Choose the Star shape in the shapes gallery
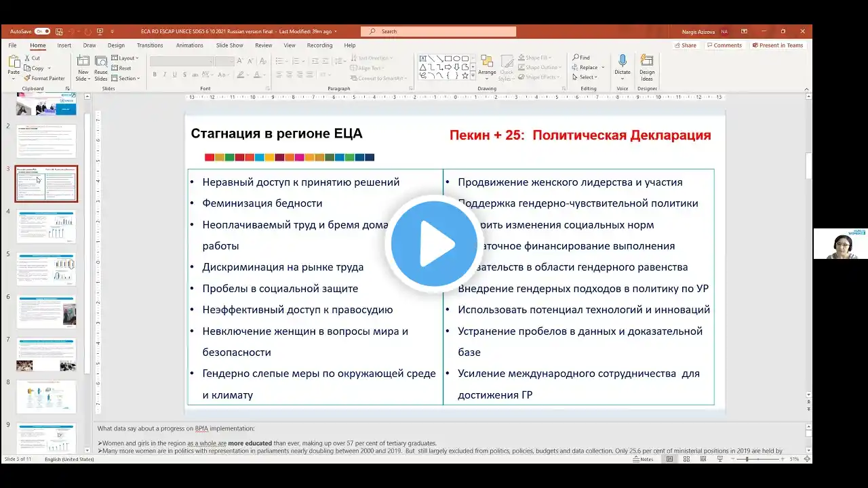The width and height of the screenshot is (868, 488). point(465,75)
